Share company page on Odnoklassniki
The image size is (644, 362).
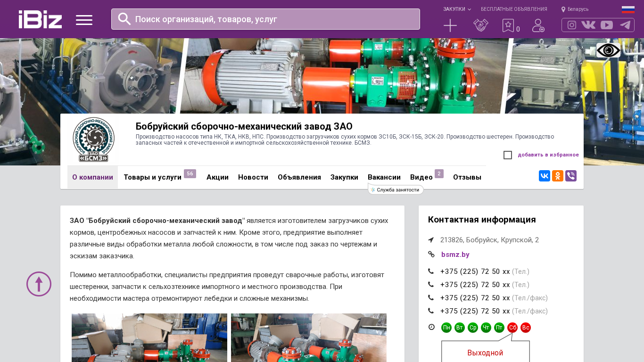pos(558,176)
